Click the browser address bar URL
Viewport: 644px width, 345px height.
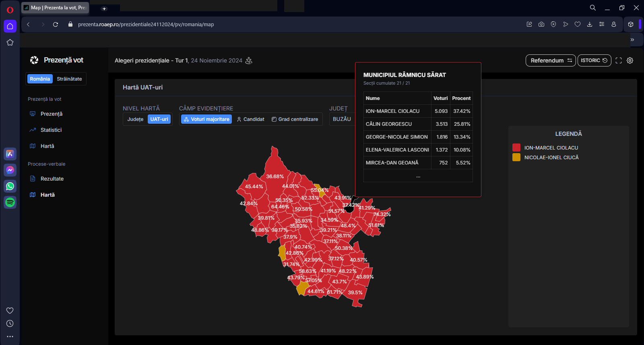(x=146, y=25)
